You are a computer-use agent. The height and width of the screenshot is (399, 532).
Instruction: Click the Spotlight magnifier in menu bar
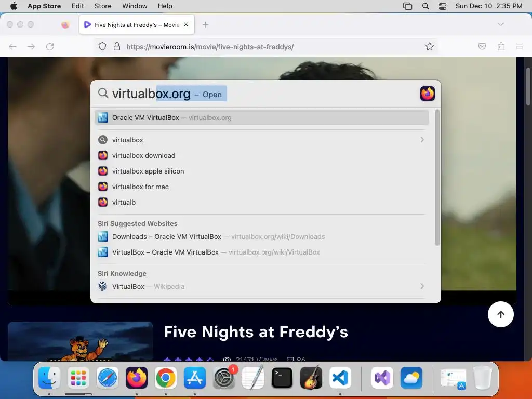tap(425, 6)
